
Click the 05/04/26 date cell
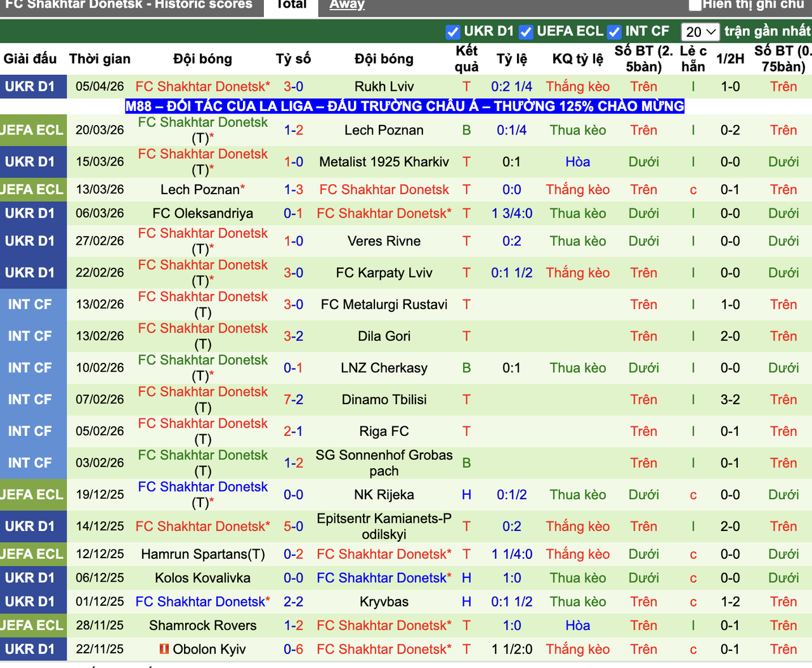tap(100, 86)
